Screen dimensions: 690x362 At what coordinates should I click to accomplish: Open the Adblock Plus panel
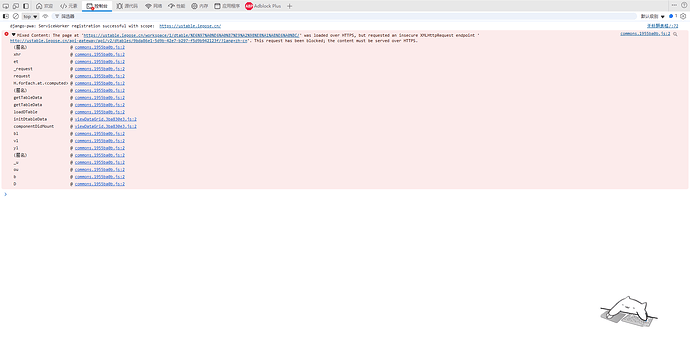point(263,6)
